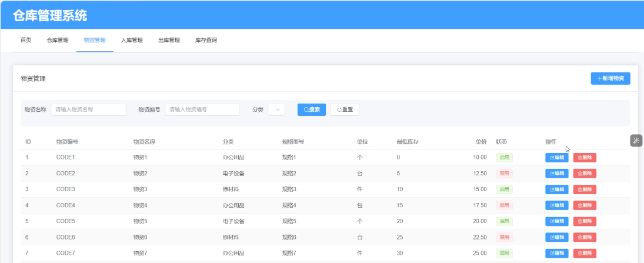The width and height of the screenshot is (644, 263).
Task: Click the 单价 column header
Action: point(481,142)
